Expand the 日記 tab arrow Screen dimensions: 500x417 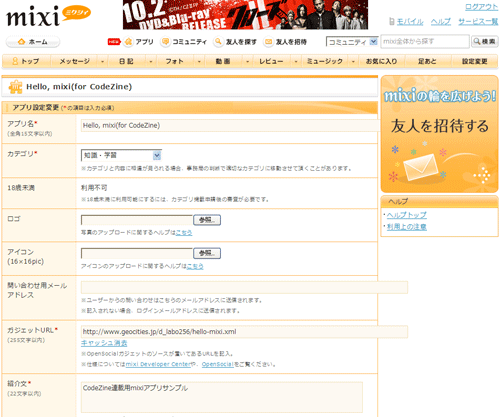pyautogui.click(x=151, y=61)
